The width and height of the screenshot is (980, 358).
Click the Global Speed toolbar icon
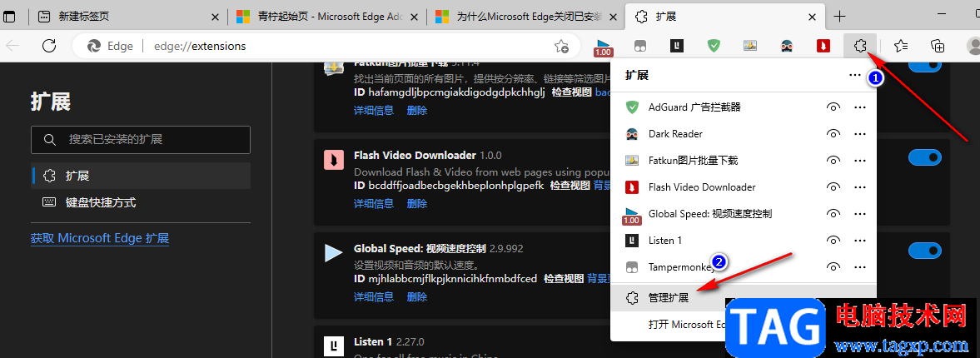(603, 47)
